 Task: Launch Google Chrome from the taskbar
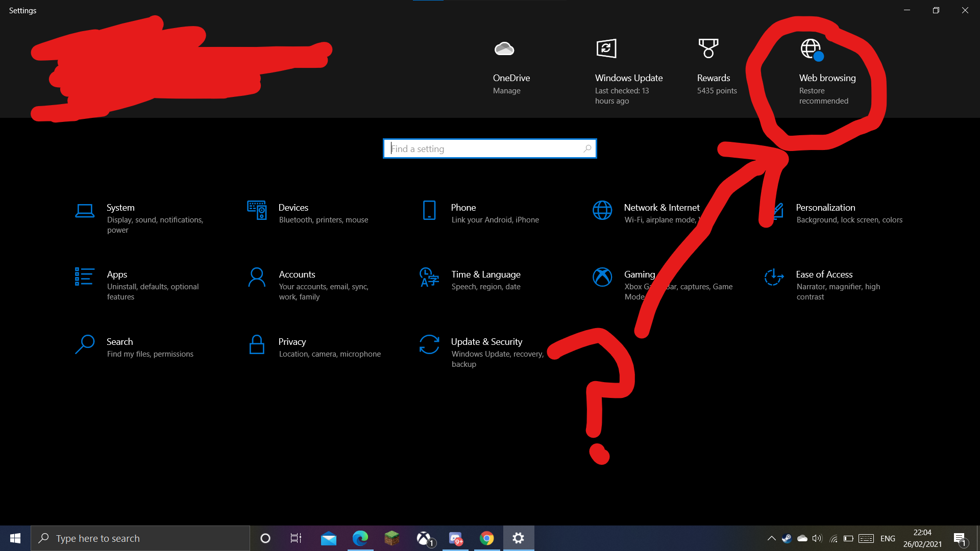[x=487, y=538]
